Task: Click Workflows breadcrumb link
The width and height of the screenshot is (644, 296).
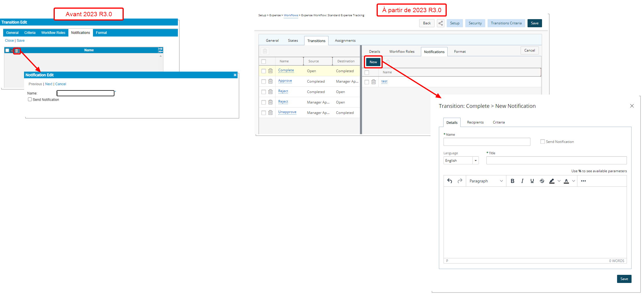Action: pyautogui.click(x=291, y=15)
